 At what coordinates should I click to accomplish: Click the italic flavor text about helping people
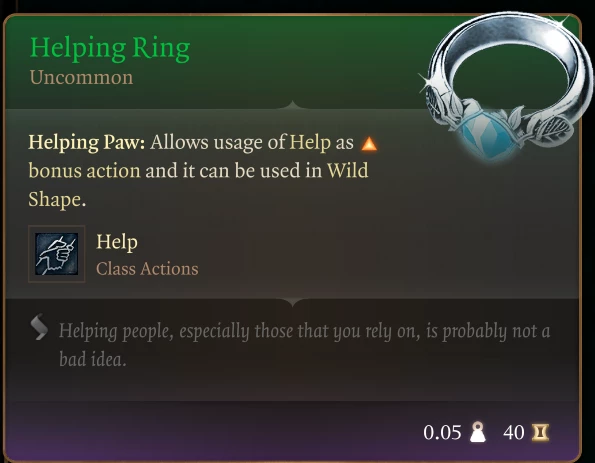(304, 345)
